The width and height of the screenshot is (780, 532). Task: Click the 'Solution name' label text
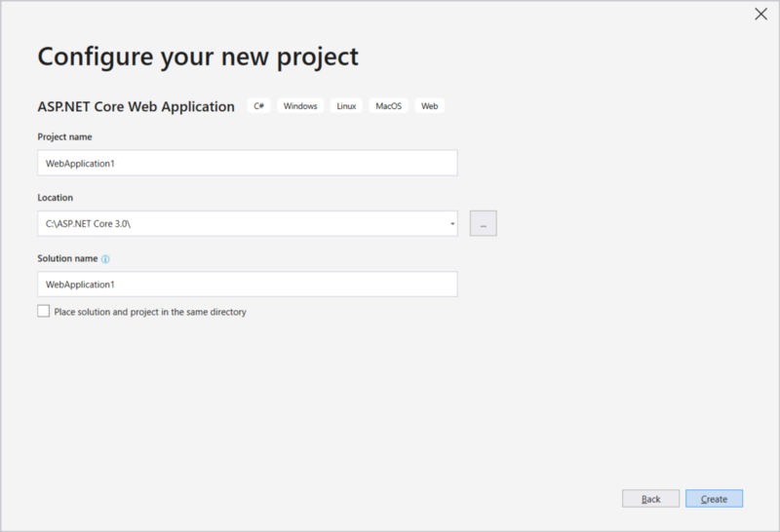pos(67,258)
